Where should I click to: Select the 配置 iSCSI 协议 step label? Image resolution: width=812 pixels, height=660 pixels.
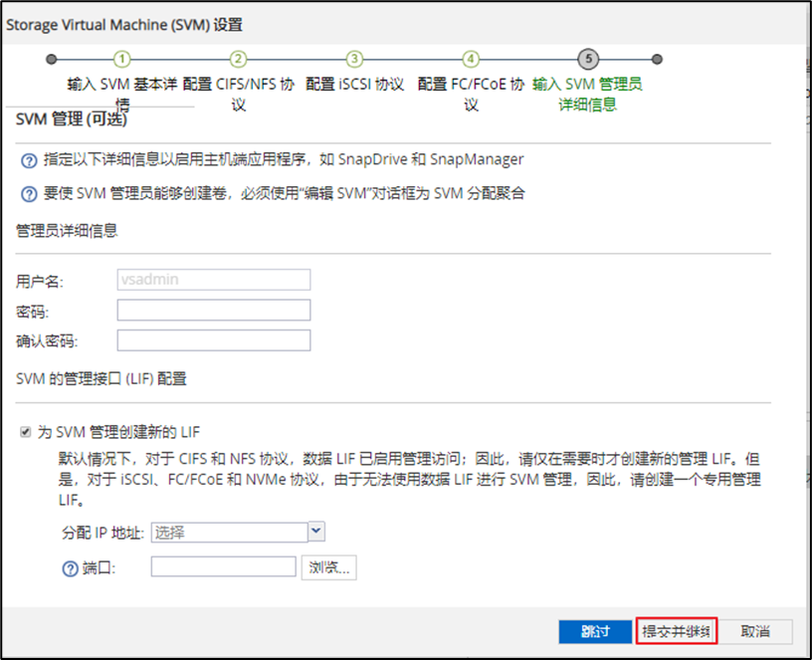pos(355,85)
